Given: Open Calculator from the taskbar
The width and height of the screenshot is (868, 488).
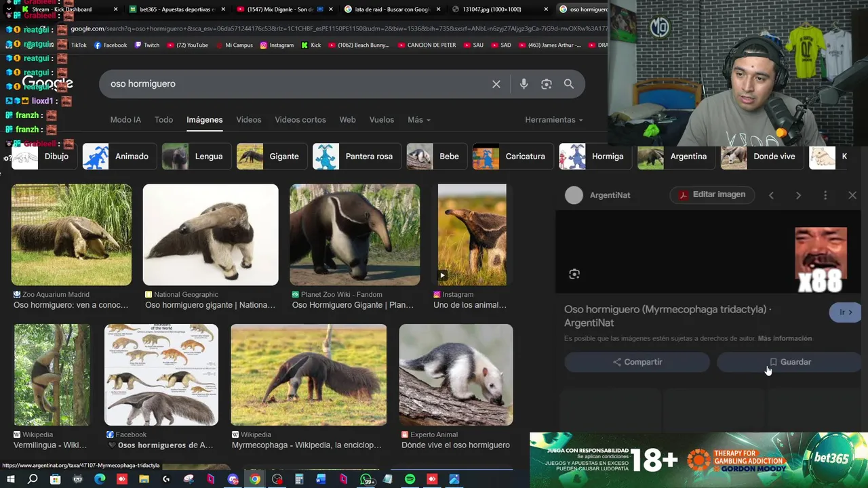Looking at the screenshot, I should 299,479.
